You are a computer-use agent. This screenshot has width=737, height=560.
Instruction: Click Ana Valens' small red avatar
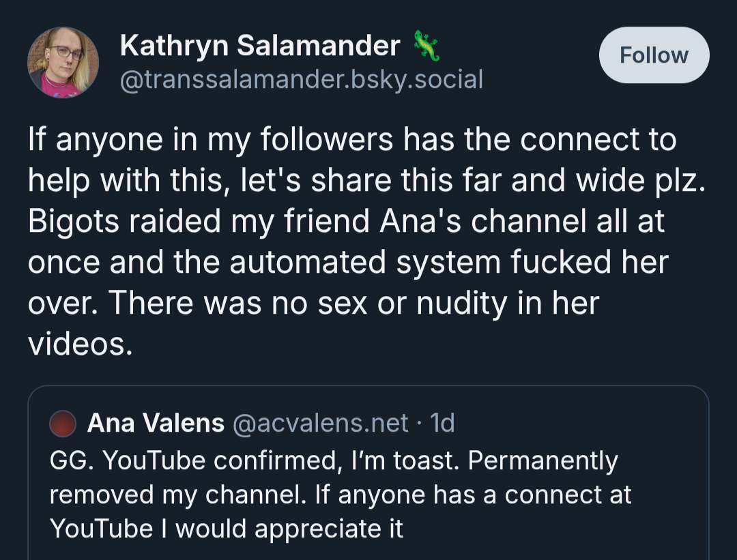coord(63,424)
